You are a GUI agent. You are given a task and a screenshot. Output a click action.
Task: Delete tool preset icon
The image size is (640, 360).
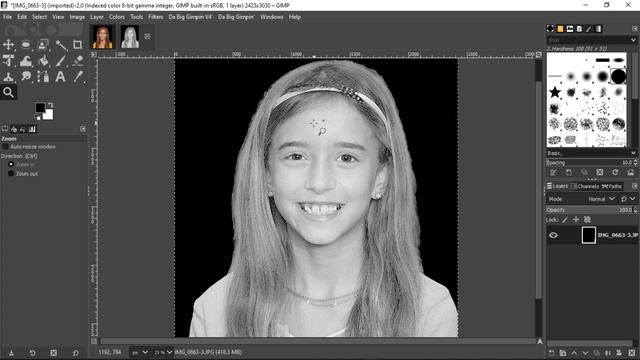pyautogui.click(x=53, y=353)
